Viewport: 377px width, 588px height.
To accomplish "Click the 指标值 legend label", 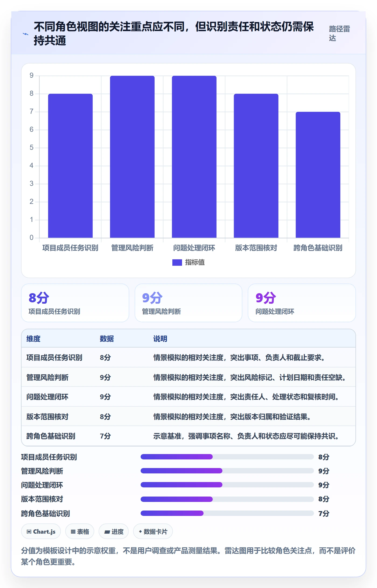I will (x=195, y=262).
